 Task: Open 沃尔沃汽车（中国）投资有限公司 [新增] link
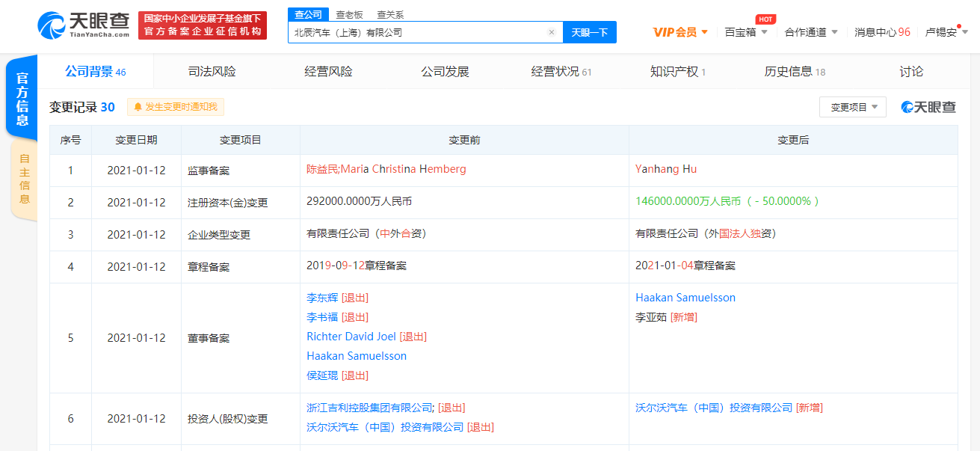(714, 408)
